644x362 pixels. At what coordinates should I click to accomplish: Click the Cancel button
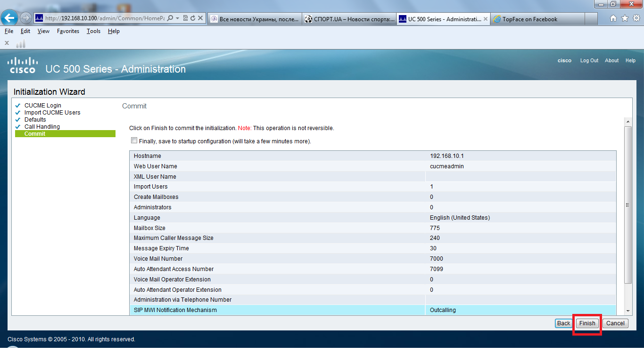tap(615, 323)
